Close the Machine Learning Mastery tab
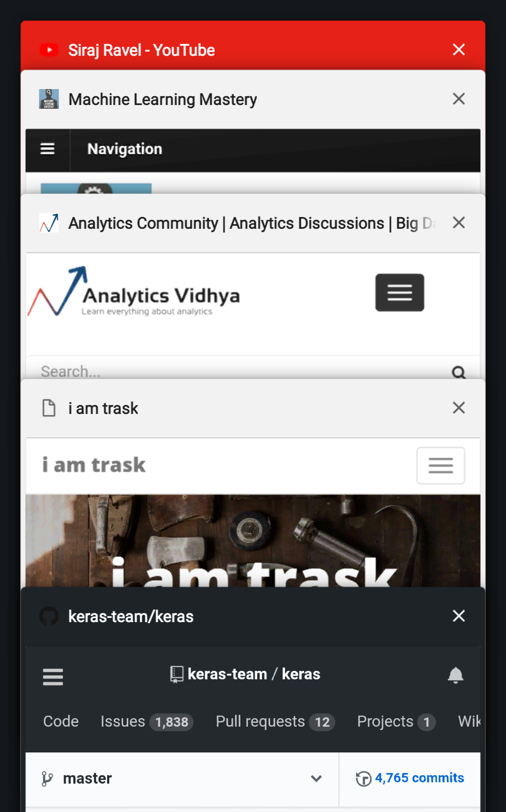The width and height of the screenshot is (506, 812). pos(459,98)
